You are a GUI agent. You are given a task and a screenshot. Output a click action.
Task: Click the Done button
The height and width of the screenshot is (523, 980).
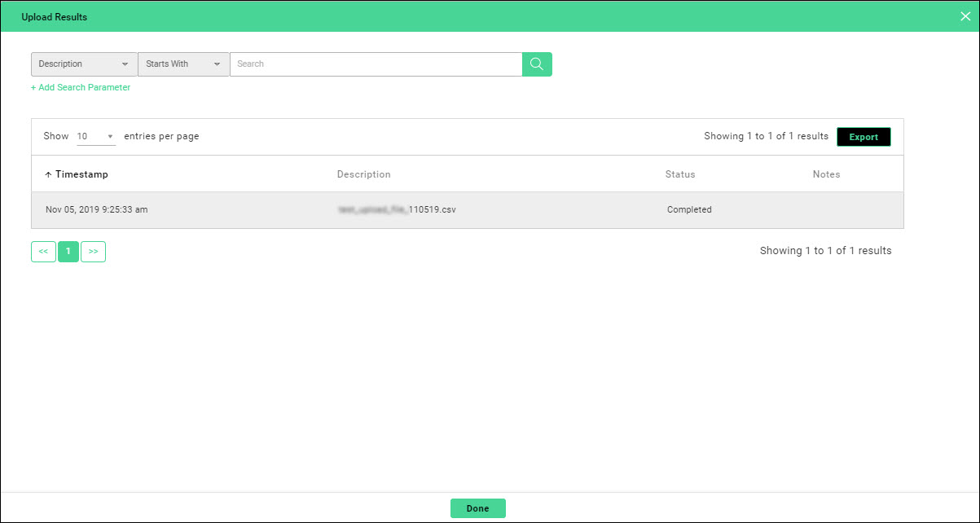[477, 508]
